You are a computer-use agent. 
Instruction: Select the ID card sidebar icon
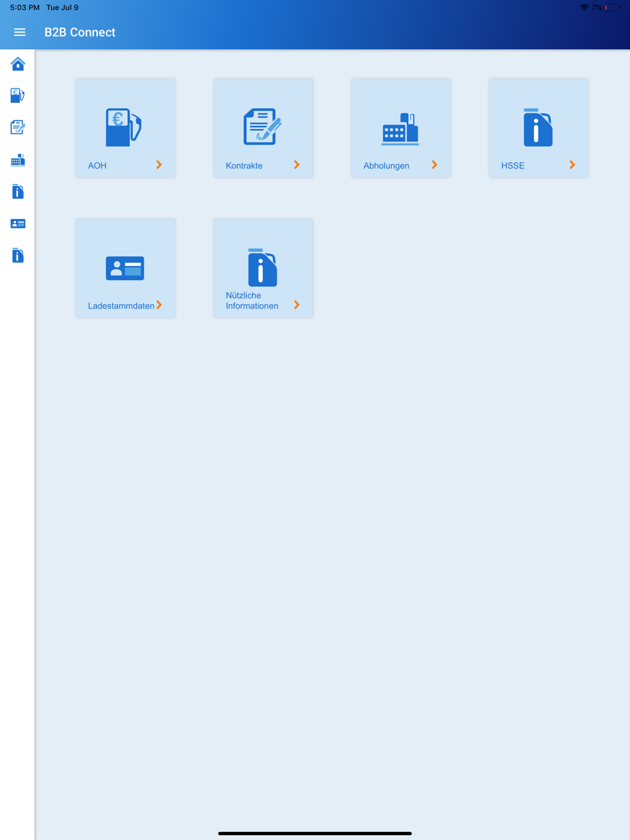[18, 224]
